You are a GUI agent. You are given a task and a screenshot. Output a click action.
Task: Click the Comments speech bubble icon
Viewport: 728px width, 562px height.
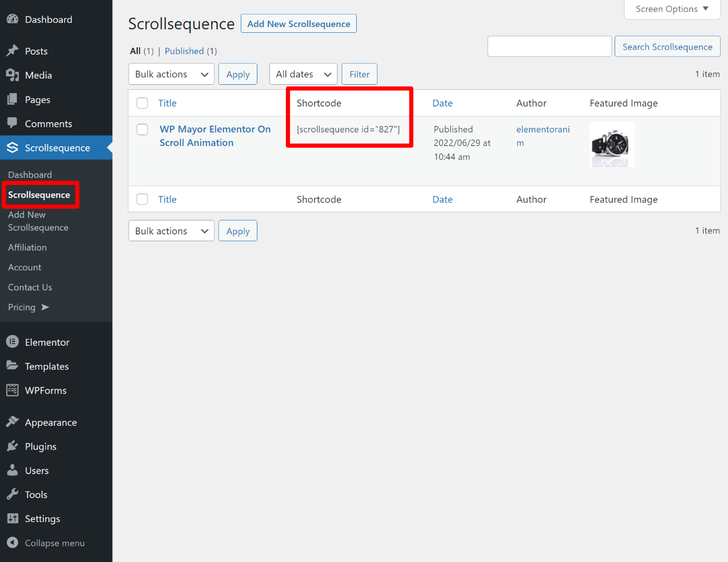pyautogui.click(x=12, y=123)
